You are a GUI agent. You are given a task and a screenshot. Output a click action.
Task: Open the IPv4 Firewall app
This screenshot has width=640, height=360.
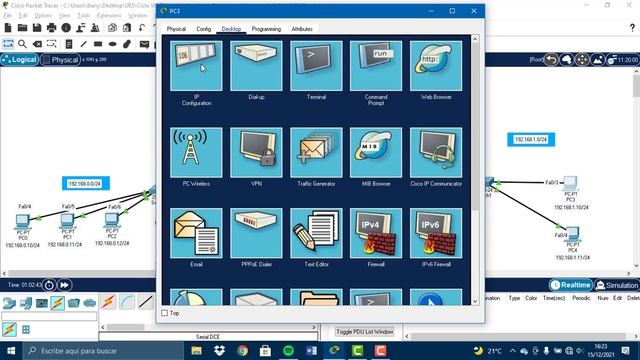point(376,233)
